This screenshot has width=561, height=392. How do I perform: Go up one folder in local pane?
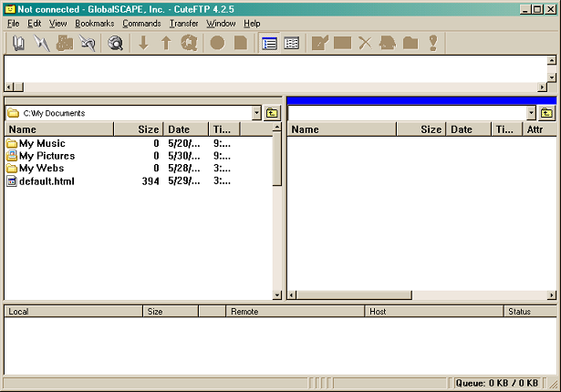pyautogui.click(x=272, y=113)
